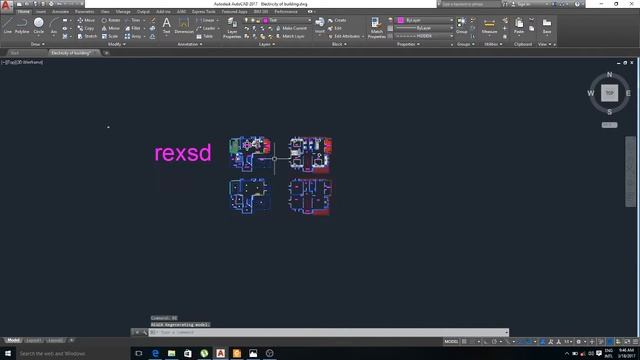
Task: Select the Polyline tool
Action: click(22, 26)
